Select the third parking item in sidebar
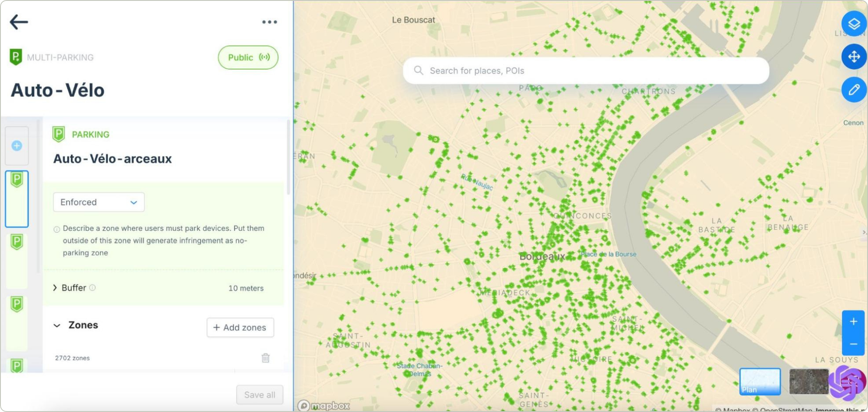Viewport: 868px width, 412px height. point(17,323)
